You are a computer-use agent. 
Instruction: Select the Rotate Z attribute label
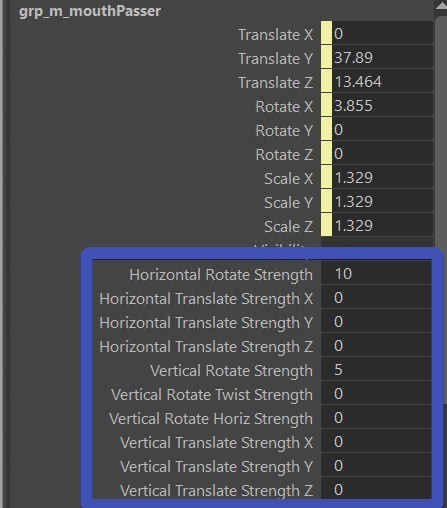pyautogui.click(x=284, y=154)
